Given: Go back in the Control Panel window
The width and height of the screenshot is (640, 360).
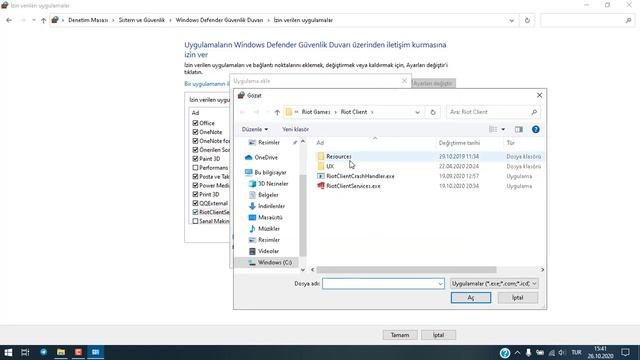Looking at the screenshot, I should (9, 20).
